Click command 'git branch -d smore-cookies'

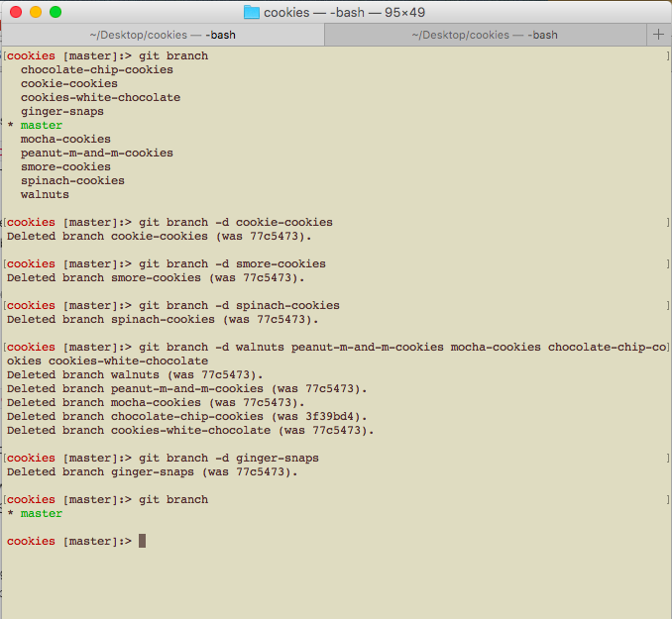pyautogui.click(x=232, y=263)
